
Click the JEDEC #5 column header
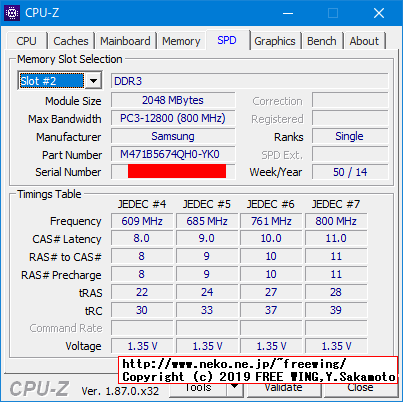click(x=207, y=204)
